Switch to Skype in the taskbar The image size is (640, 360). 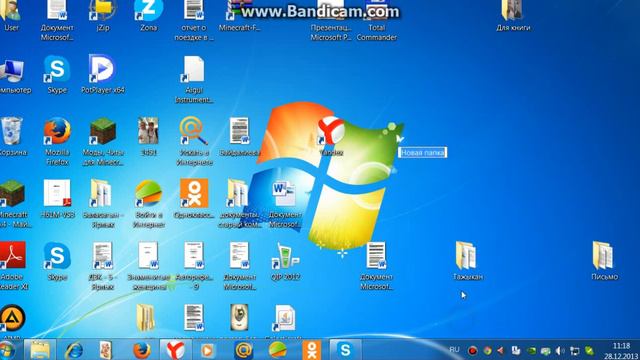[345, 350]
